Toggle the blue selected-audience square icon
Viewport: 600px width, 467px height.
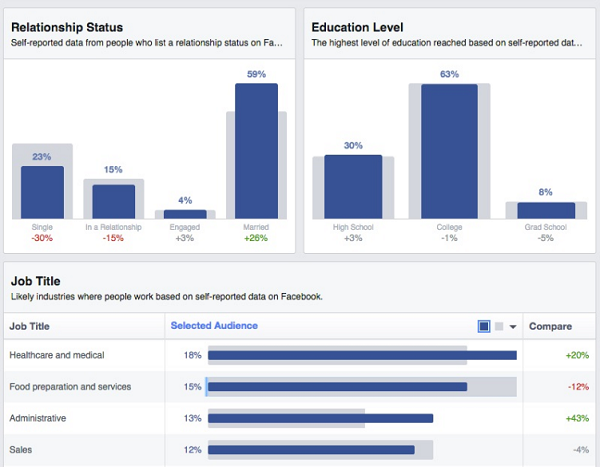click(484, 326)
